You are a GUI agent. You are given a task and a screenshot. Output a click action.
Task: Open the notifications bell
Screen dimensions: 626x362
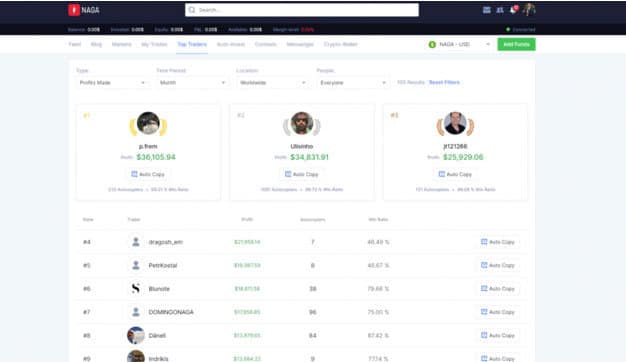click(x=513, y=10)
